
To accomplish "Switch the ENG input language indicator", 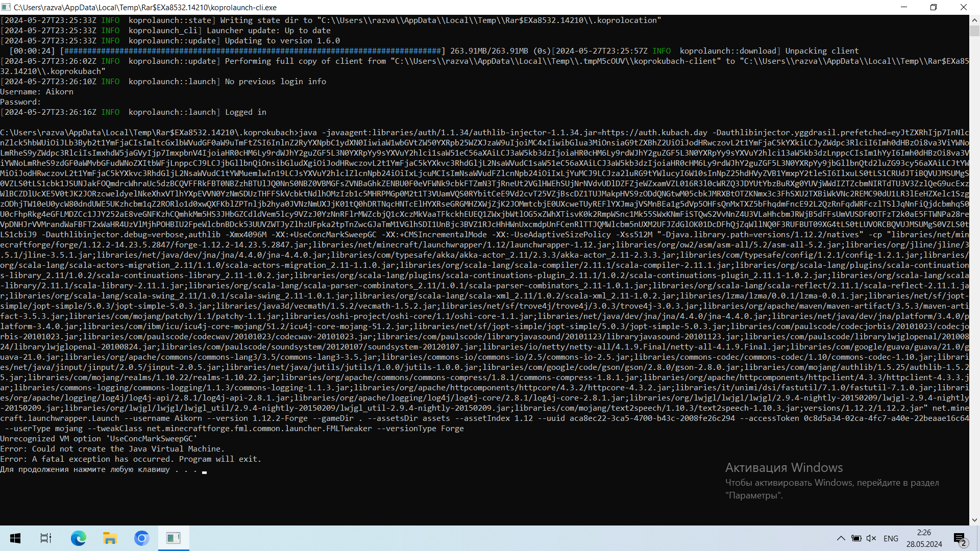I will [x=891, y=538].
